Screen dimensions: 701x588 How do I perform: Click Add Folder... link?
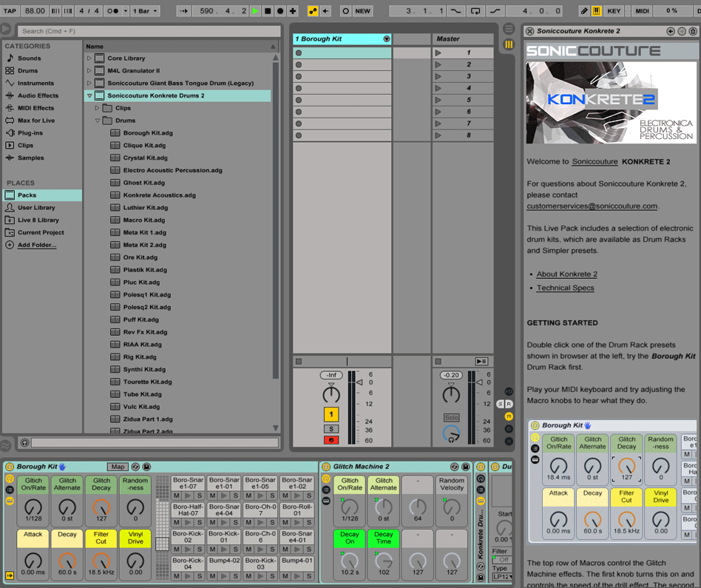point(37,245)
